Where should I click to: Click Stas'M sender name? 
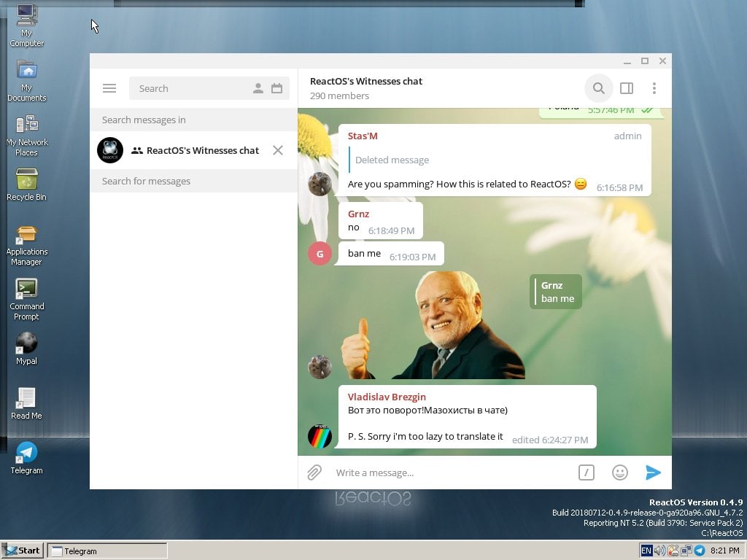pos(363,136)
